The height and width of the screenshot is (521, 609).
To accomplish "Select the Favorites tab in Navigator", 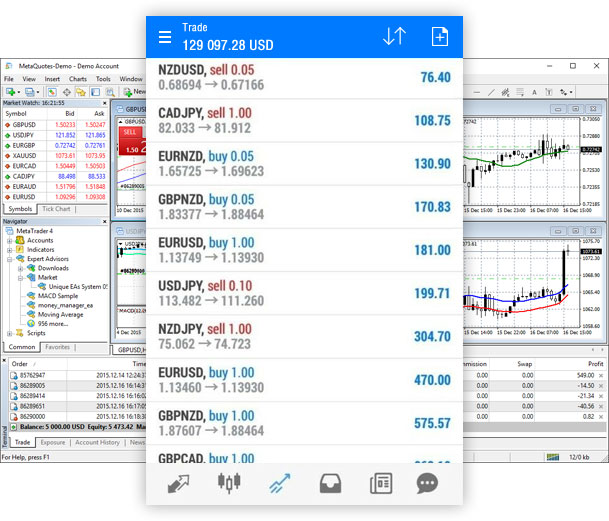I will click(57, 347).
